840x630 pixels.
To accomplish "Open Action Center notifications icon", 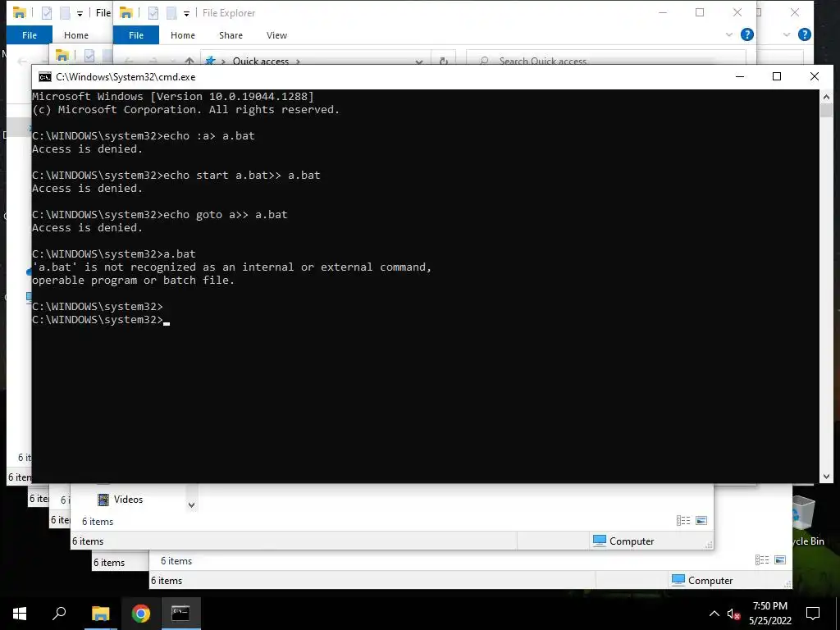I will [813, 614].
